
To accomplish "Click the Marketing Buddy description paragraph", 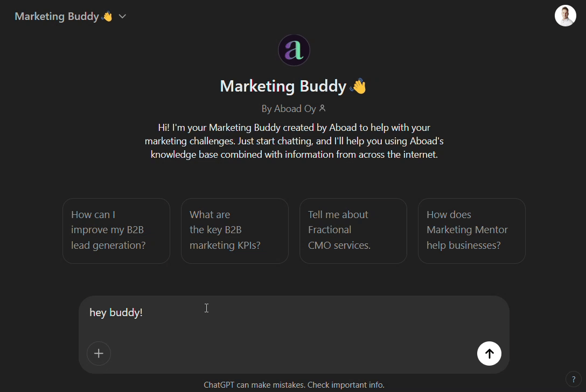I will (x=294, y=141).
